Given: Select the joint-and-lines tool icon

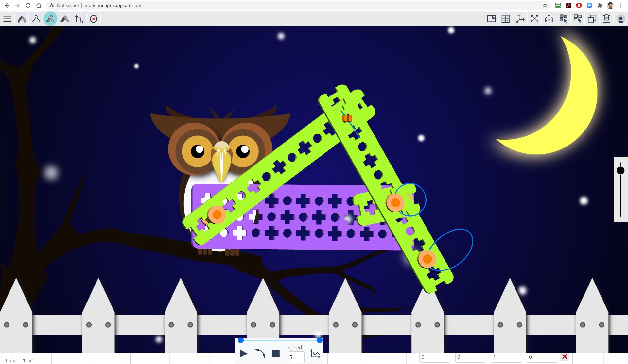Looking at the screenshot, I should coord(36,19).
